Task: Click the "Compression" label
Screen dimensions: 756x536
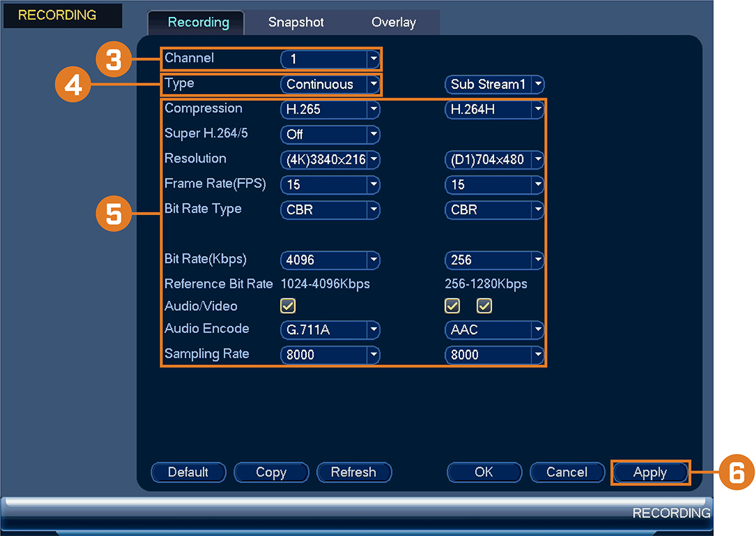Action: 203,108
